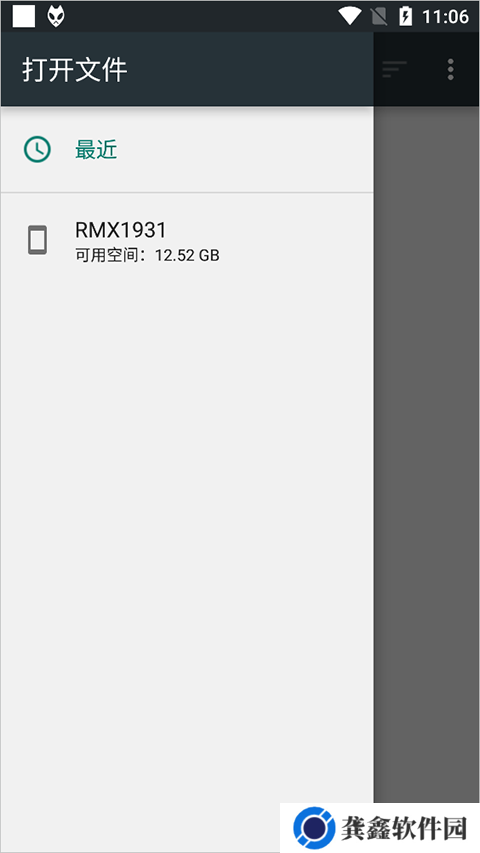Click the 龚鑫软件园 watermark text
This screenshot has width=480, height=853.
[404, 828]
